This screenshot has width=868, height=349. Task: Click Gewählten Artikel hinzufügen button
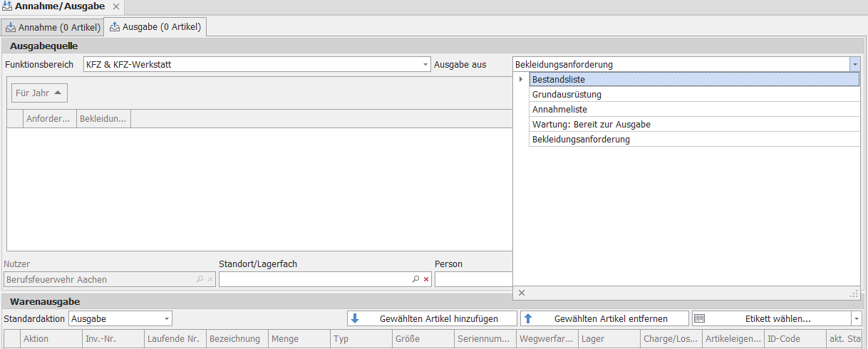point(432,319)
